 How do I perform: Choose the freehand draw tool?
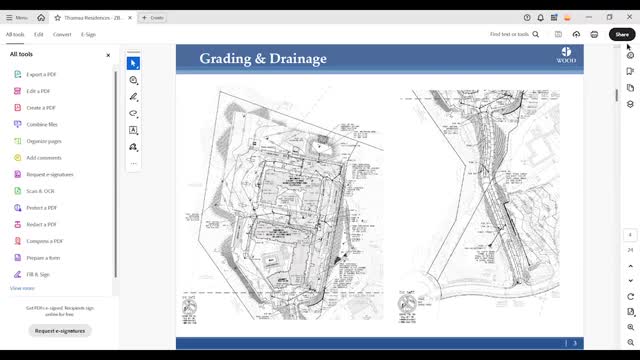click(x=133, y=113)
